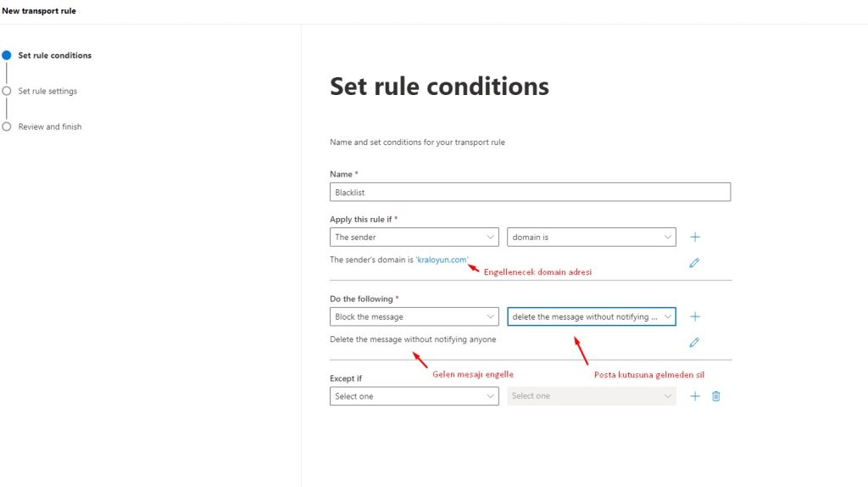
Task: Add another action with plus icon beside 'delete the message'
Action: coord(695,316)
